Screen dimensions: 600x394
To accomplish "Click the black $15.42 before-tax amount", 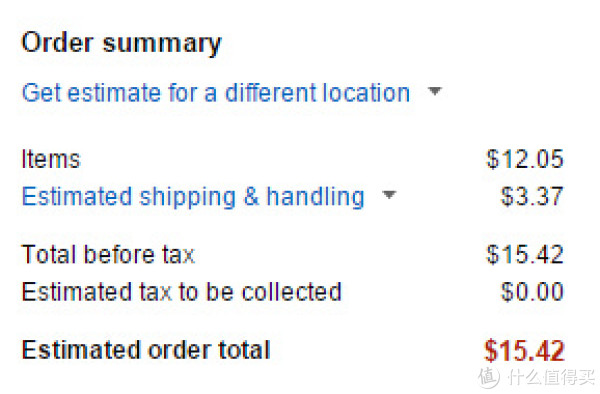I will tap(525, 254).
